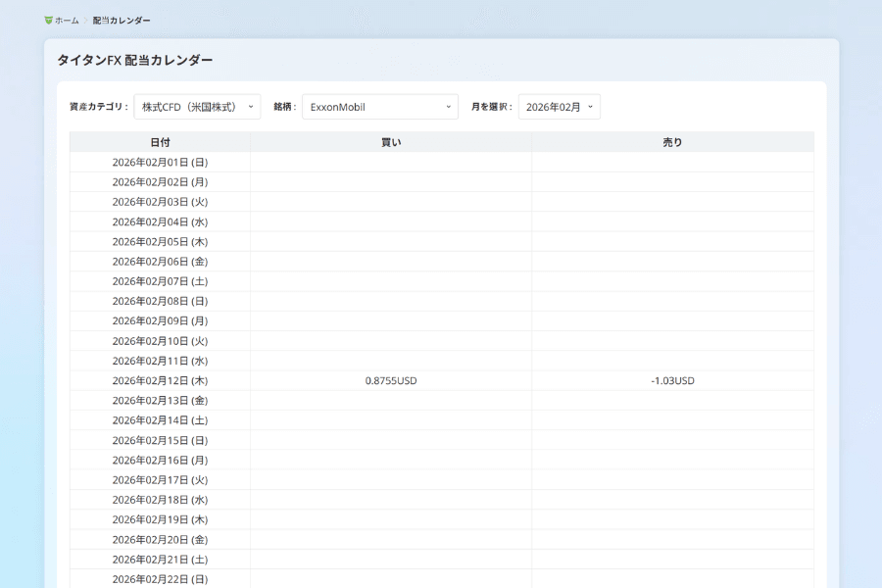
Task: Click the 配当カレンダー breadcrumb item
Action: point(122,21)
